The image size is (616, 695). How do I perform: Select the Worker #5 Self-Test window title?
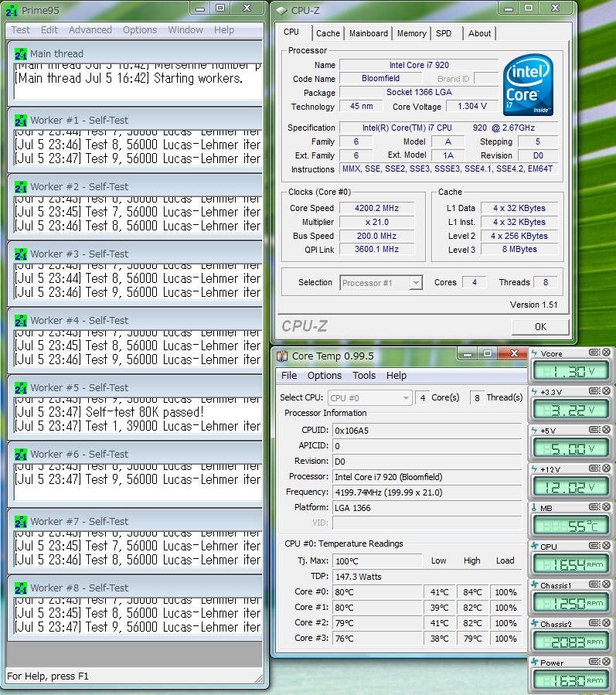point(79,387)
